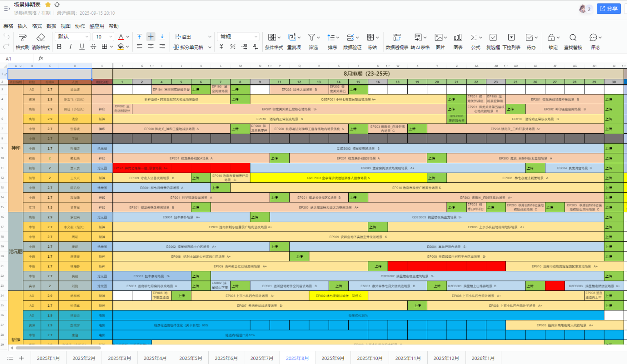627x364 pixels.
Task: Click the star icon beside 场景排期表
Action: 48,4
